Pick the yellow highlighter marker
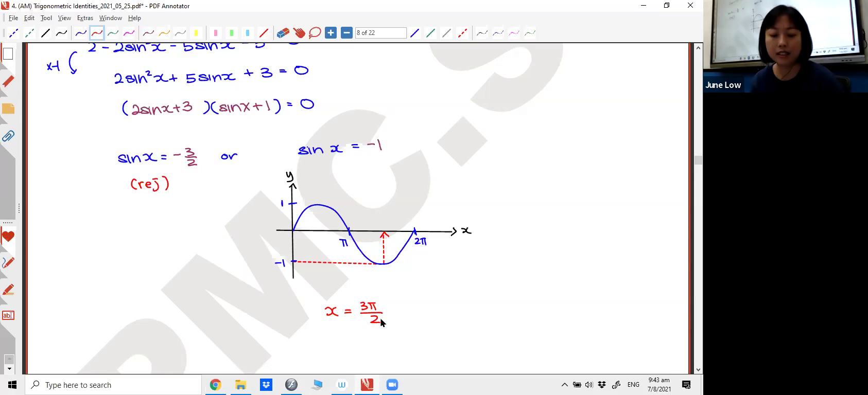Image resolution: width=868 pixels, height=395 pixels. (196, 33)
